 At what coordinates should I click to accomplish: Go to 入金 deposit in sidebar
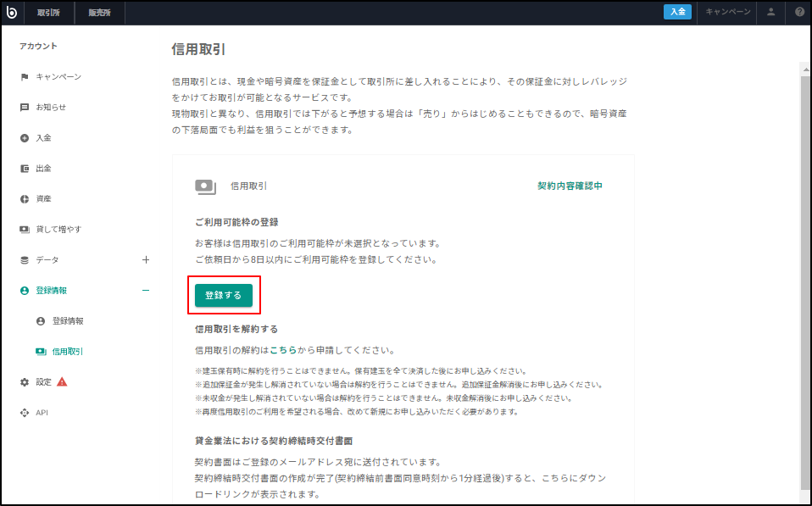(43, 138)
